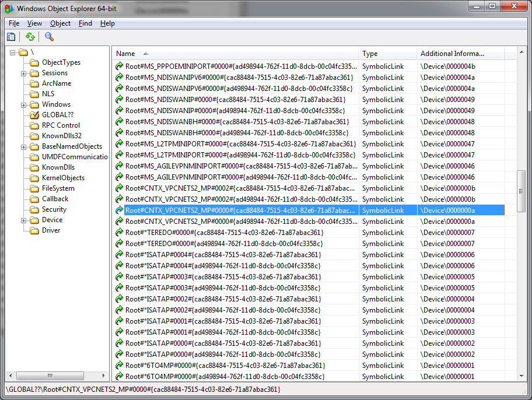Expand the Sessions tree node
Image resolution: width=532 pixels, height=400 pixels.
coord(24,73)
